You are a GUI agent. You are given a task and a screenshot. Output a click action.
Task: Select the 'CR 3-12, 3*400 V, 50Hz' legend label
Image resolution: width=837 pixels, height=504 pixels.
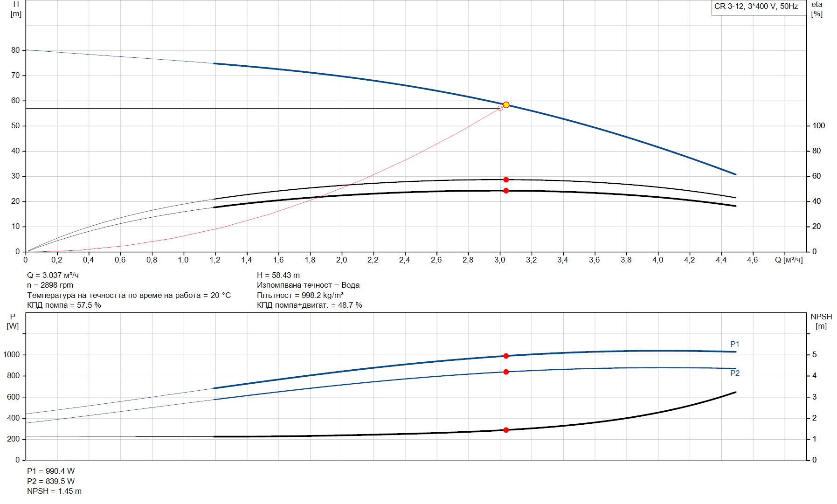tap(756, 7)
